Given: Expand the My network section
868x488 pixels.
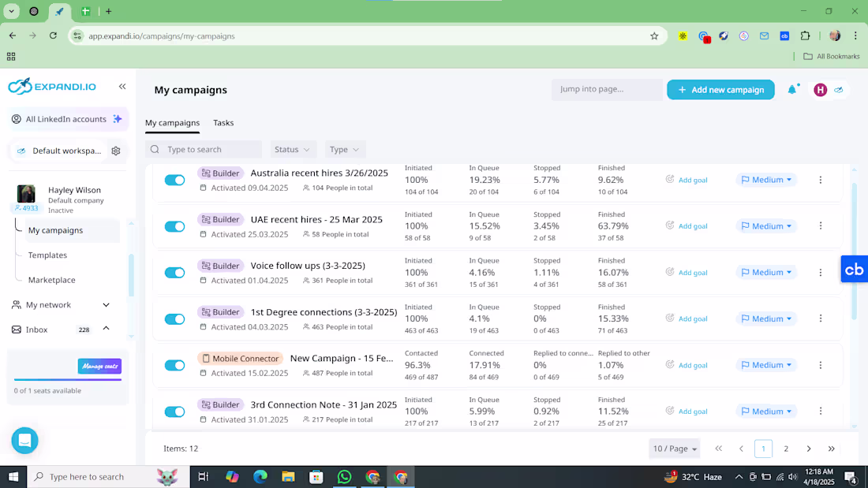Looking at the screenshot, I should (107, 305).
